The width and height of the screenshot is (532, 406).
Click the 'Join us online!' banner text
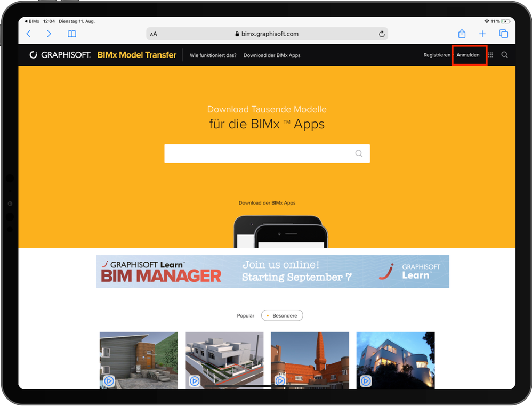[280, 265]
